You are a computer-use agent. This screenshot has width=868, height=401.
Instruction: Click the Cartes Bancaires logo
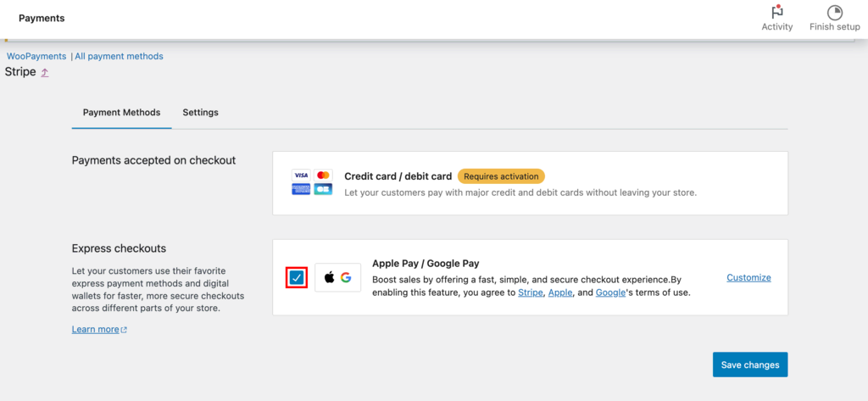(323, 189)
